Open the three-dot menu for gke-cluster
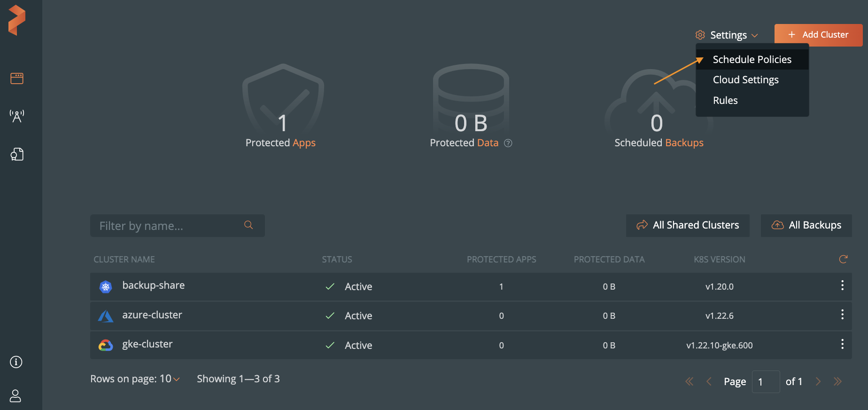The image size is (868, 410). [x=842, y=344]
